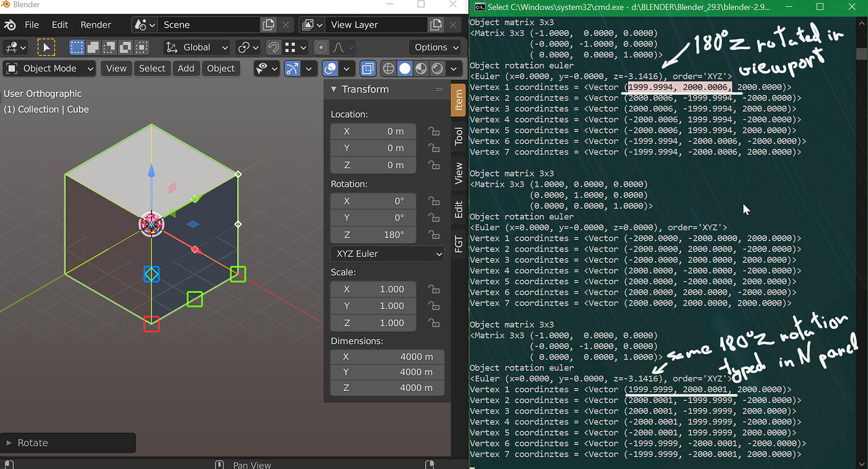Open the Options dropdown
The height and width of the screenshot is (469, 868).
click(x=436, y=47)
